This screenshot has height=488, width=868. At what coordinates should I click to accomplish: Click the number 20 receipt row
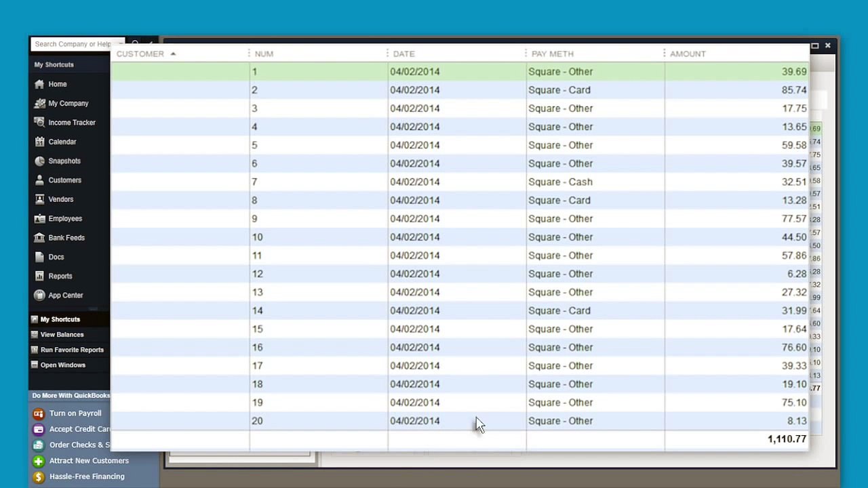point(460,421)
